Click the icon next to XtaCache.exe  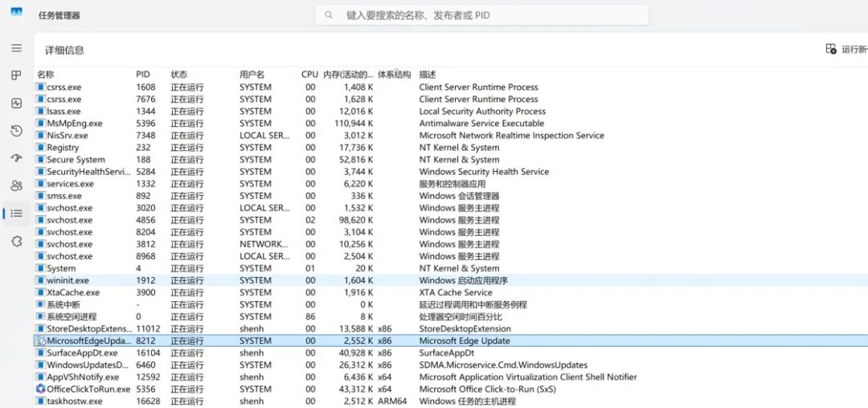pos(40,292)
